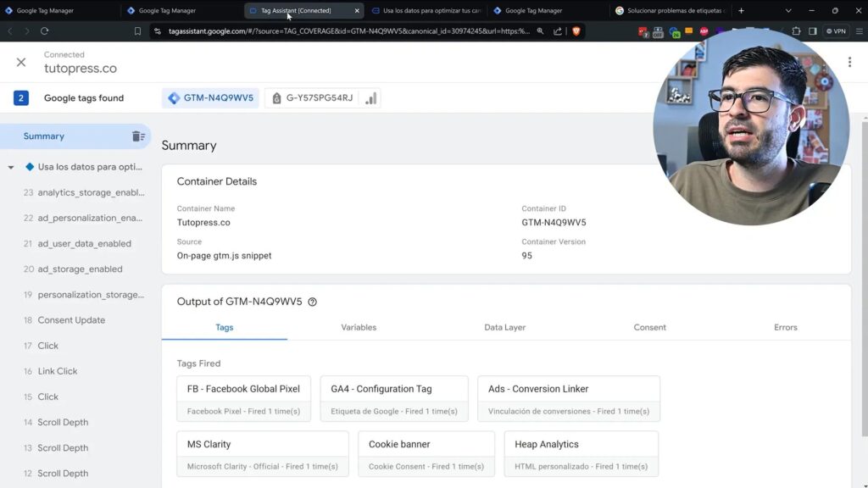This screenshot has width=868, height=488.
Task: Click the zoom magnifier icon in address bar
Action: tap(540, 31)
